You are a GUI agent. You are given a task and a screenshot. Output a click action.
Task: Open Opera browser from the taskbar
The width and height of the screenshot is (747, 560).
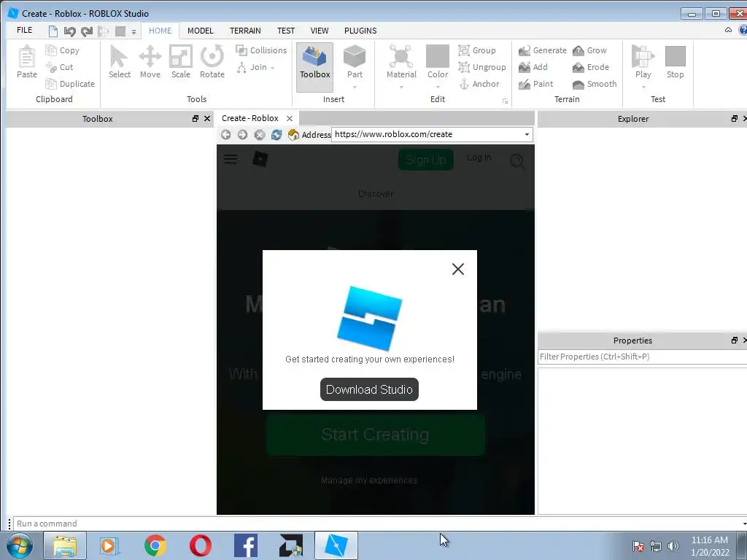pos(201,545)
